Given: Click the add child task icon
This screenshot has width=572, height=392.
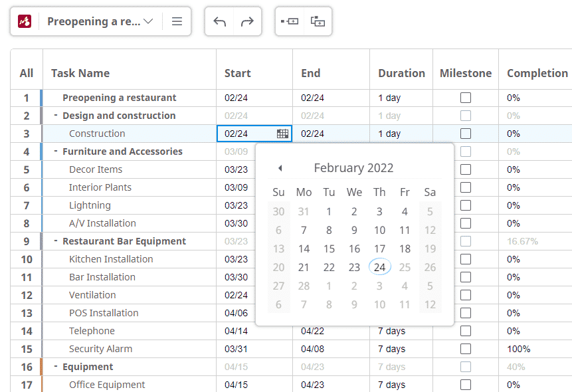Looking at the screenshot, I should [317, 21].
